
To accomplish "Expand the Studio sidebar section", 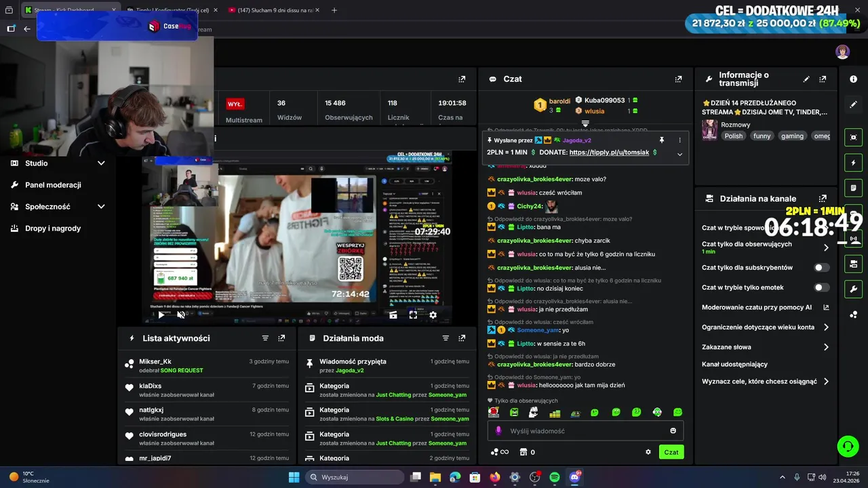I will point(101,163).
